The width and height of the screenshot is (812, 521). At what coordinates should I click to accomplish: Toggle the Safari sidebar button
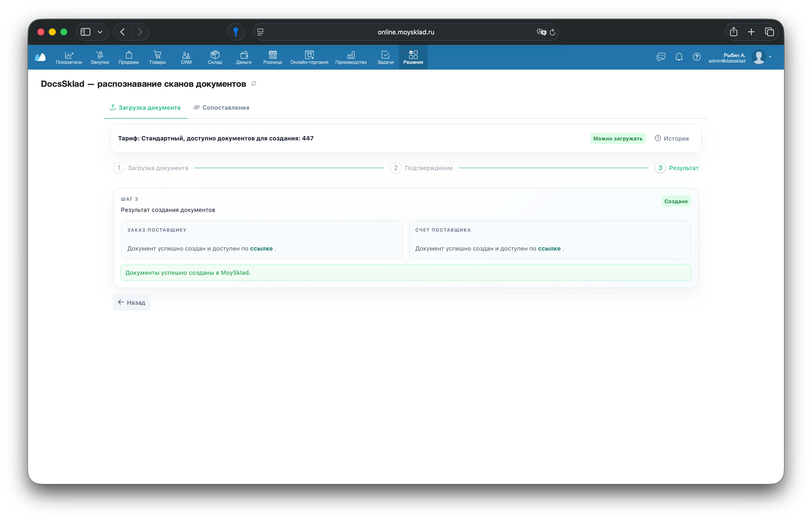click(85, 32)
